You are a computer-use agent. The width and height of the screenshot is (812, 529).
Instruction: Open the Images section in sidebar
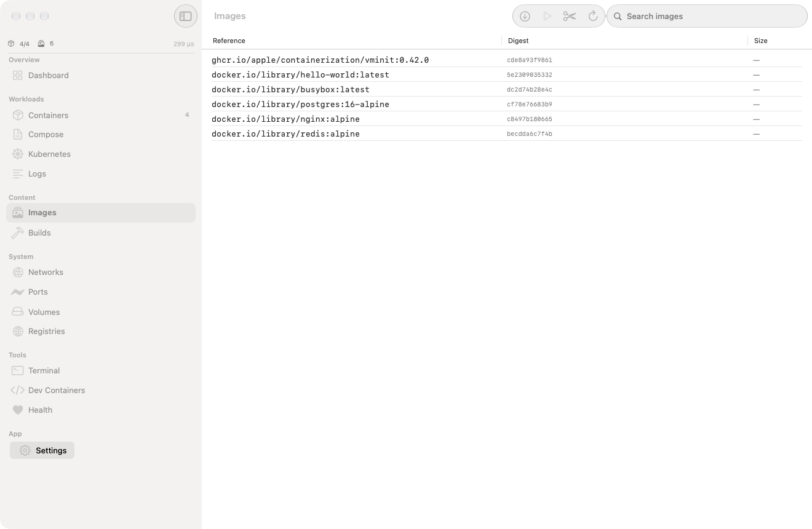tap(101, 213)
